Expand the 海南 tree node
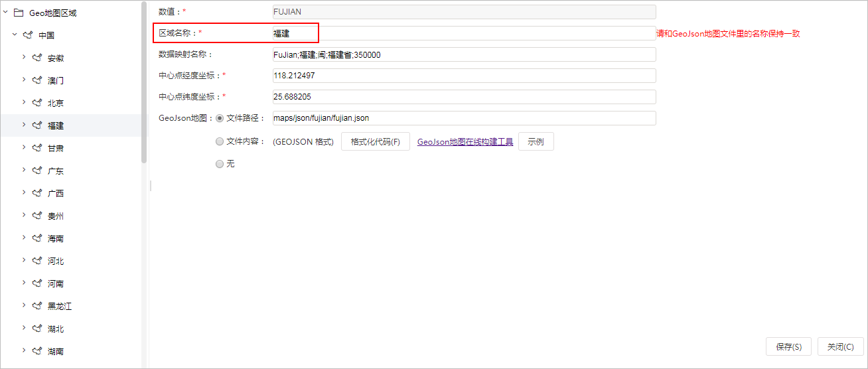Screen dimensions: 868x369 pyautogui.click(x=24, y=238)
